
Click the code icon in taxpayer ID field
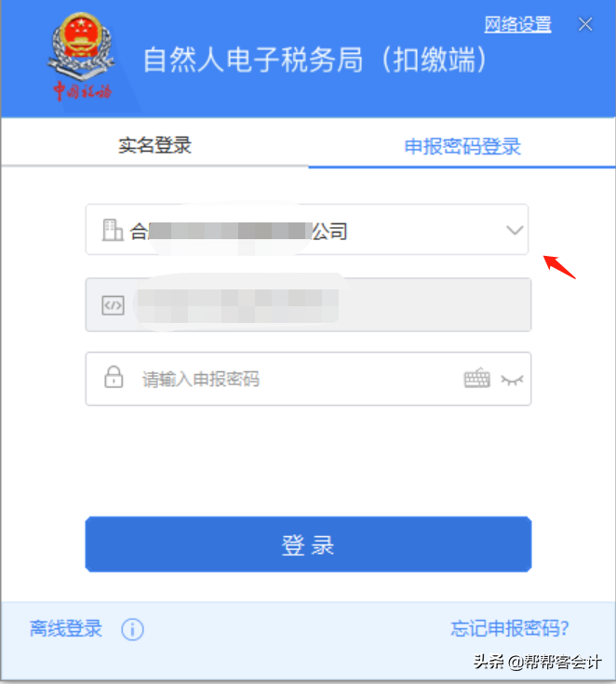pyautogui.click(x=113, y=305)
